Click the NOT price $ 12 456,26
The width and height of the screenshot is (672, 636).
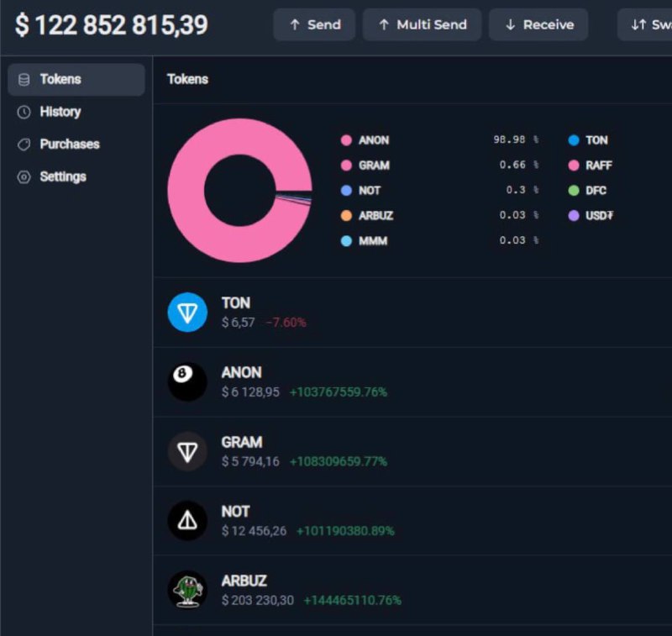255,531
